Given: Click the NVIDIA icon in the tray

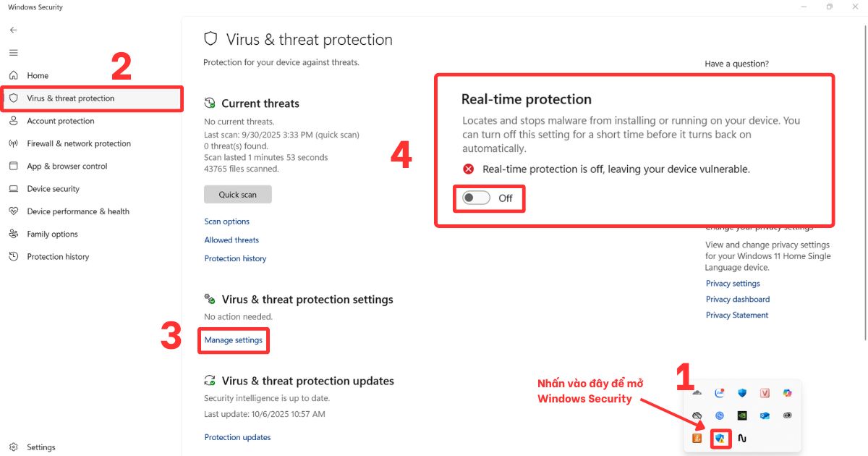Looking at the screenshot, I should point(742,415).
